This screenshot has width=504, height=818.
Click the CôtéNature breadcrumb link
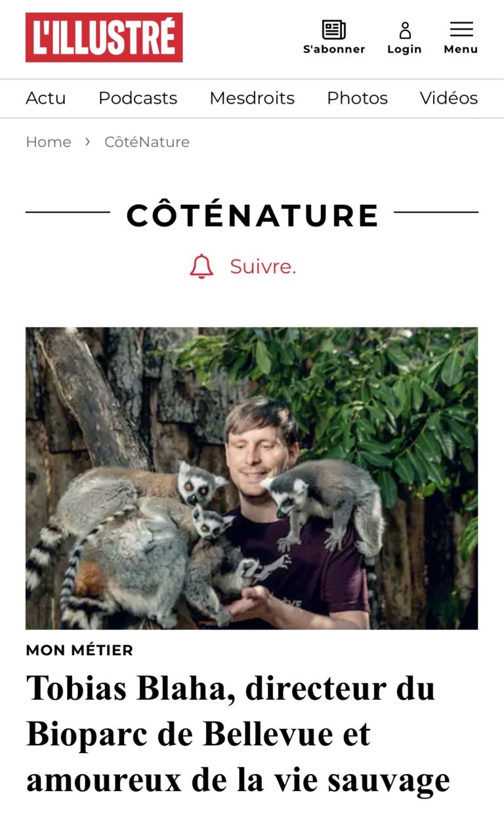point(147,142)
